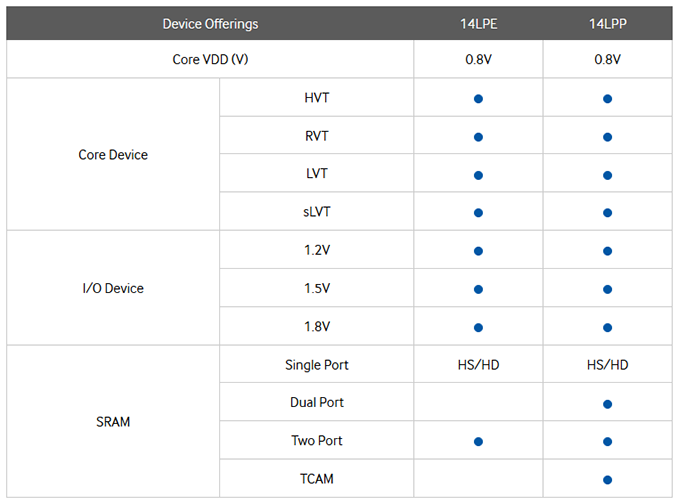The width and height of the screenshot is (678, 504).
Task: Click the Single Port row label
Action: tap(316, 365)
